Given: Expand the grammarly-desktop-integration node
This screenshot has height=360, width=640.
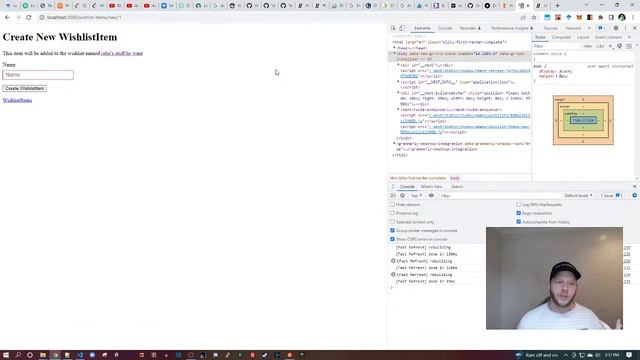Looking at the screenshot, I should pyautogui.click(x=394, y=144).
